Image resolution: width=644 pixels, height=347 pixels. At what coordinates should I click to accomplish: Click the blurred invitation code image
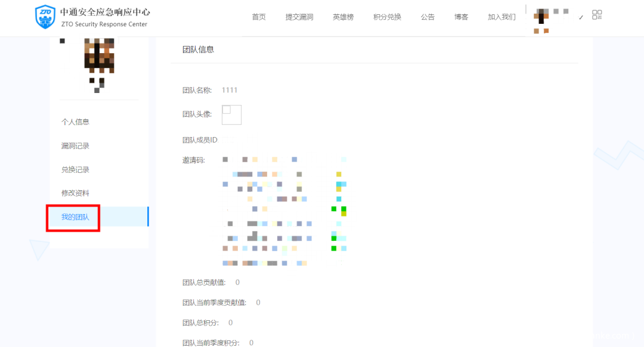(284, 211)
